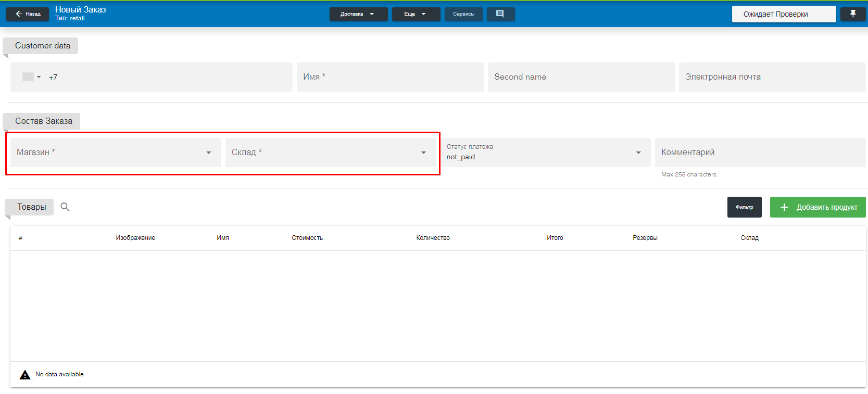Image resolution: width=868 pixels, height=394 pixels.
Task: Click the search magnifier icon next to Товары
Action: (65, 207)
